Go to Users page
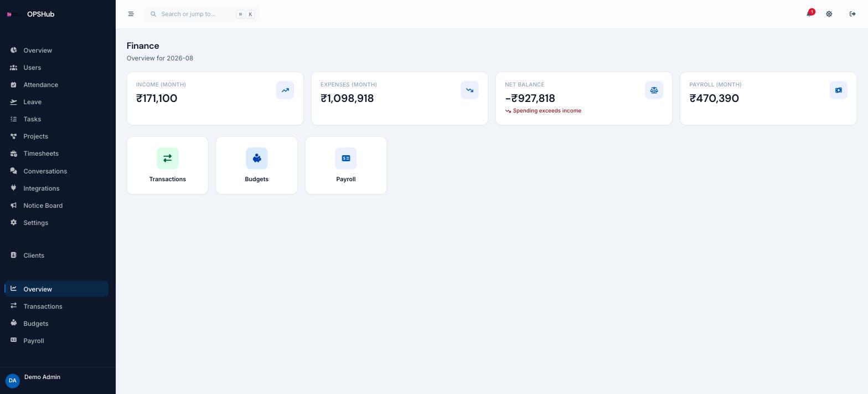868x394 pixels. [x=56, y=68]
